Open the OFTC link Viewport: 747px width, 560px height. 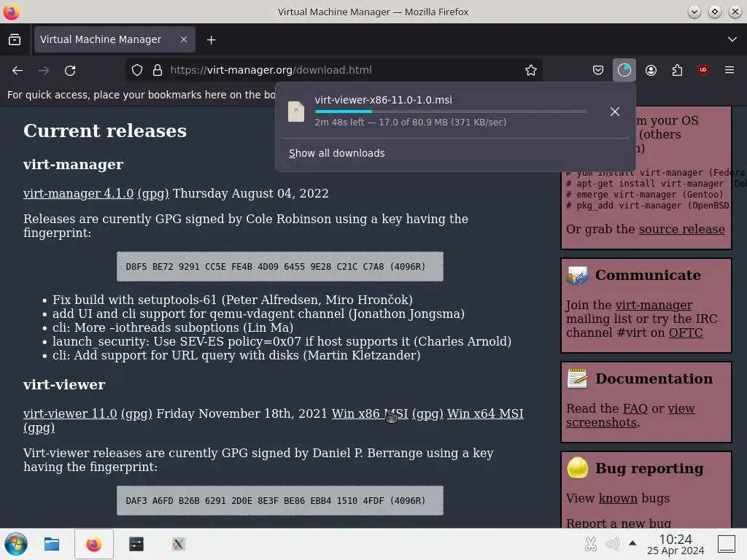[x=686, y=332]
